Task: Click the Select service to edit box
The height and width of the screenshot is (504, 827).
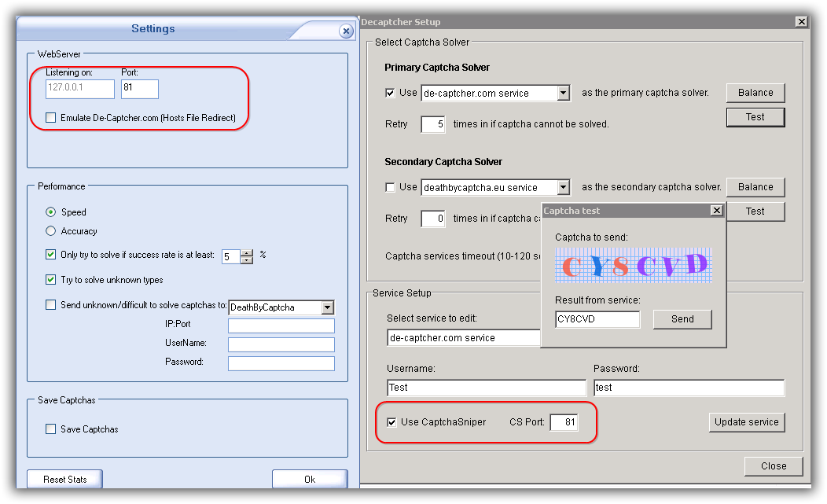Action: tap(464, 338)
